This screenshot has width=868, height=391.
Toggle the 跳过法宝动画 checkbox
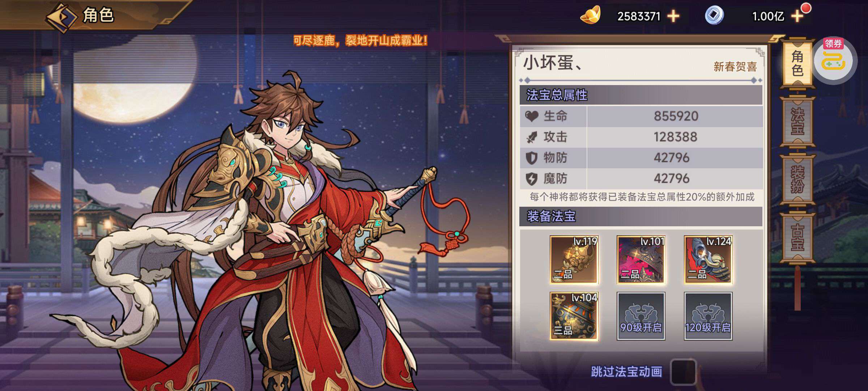683,372
